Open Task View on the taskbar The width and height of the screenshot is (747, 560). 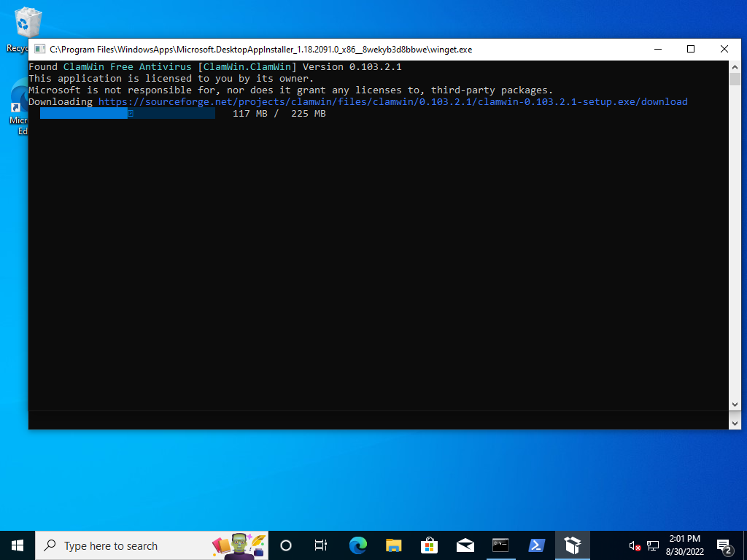click(321, 545)
